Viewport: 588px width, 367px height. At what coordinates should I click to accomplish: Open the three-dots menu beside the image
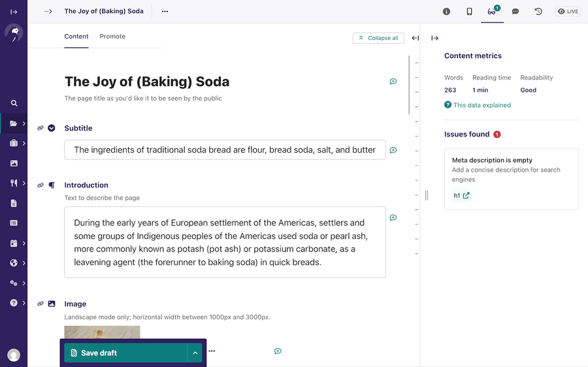click(x=212, y=351)
